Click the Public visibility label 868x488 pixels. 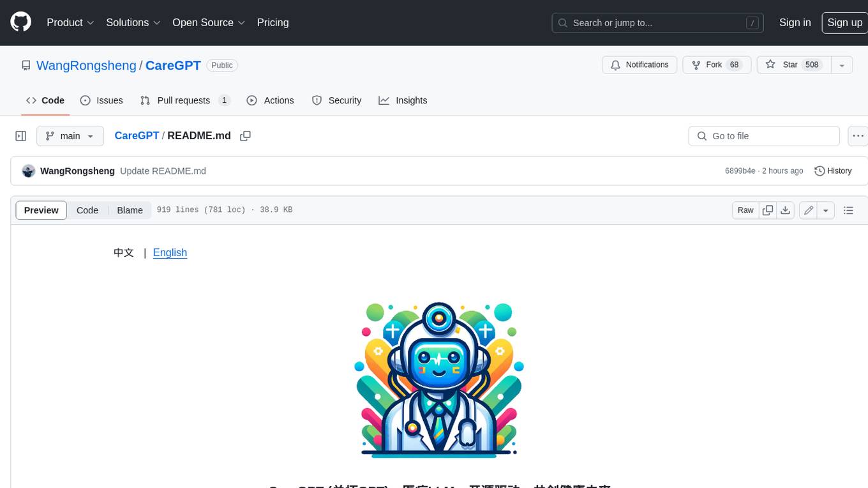[x=222, y=65]
